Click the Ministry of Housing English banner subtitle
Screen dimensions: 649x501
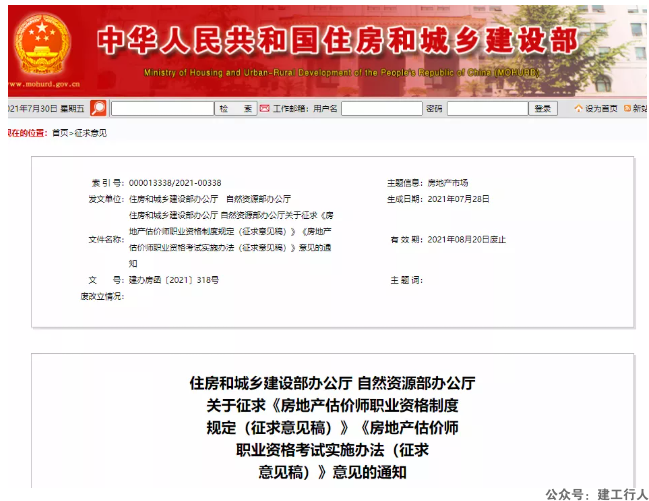point(341,72)
